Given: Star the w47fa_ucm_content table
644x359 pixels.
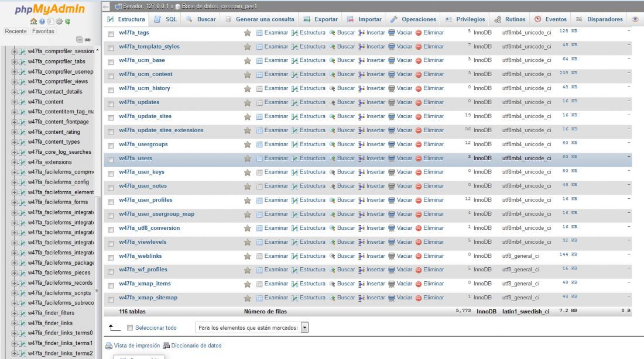Looking at the screenshot, I should 247,75.
